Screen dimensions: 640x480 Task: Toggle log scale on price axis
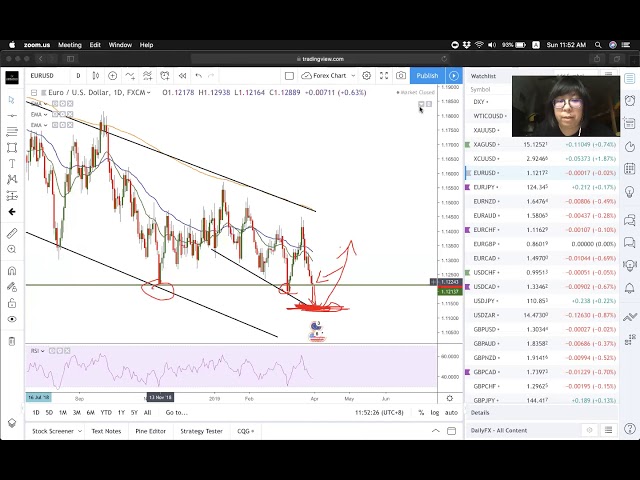tap(434, 412)
